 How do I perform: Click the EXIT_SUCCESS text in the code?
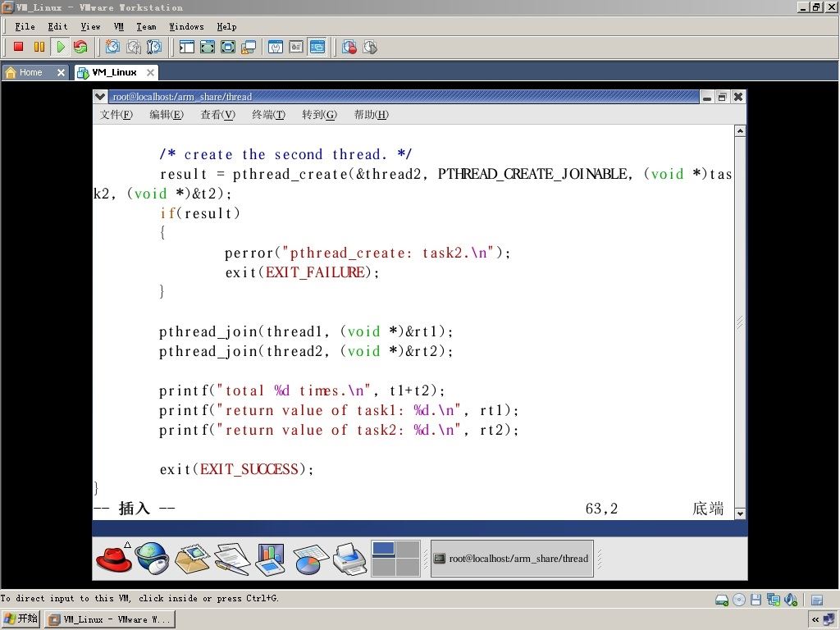249,469
